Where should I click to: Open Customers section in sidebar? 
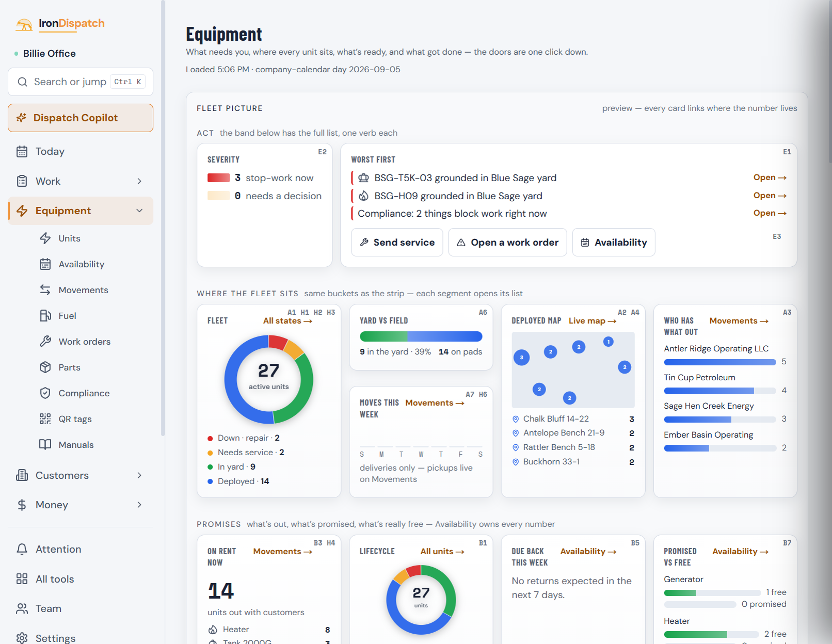[81, 475]
